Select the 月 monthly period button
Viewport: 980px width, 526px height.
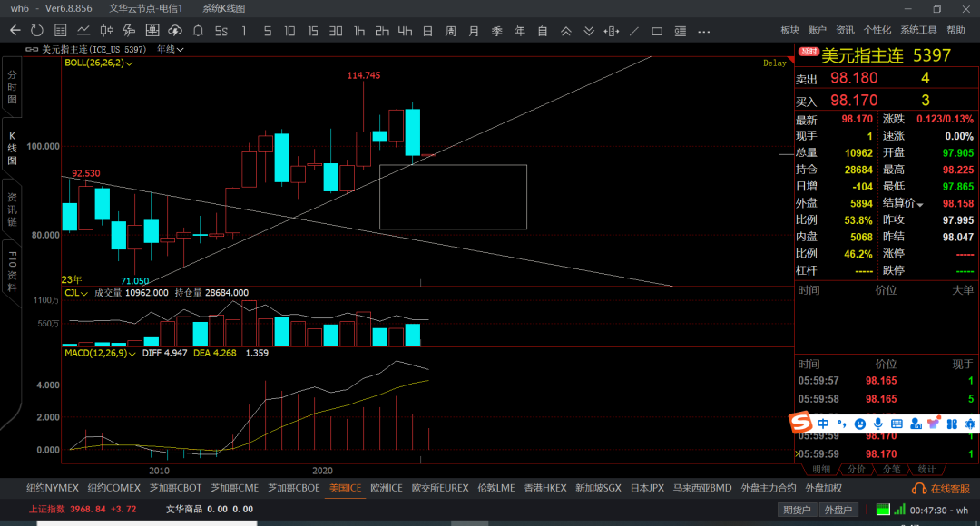point(474,31)
